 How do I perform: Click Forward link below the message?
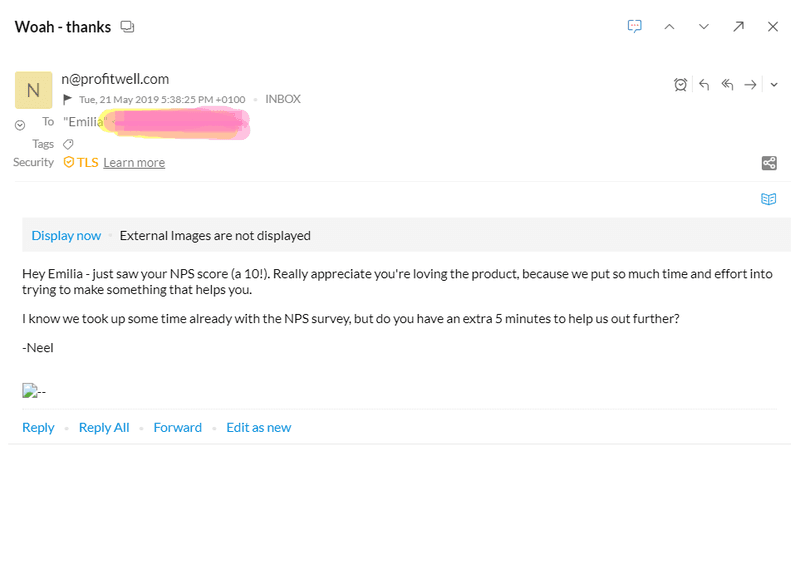pos(178,427)
